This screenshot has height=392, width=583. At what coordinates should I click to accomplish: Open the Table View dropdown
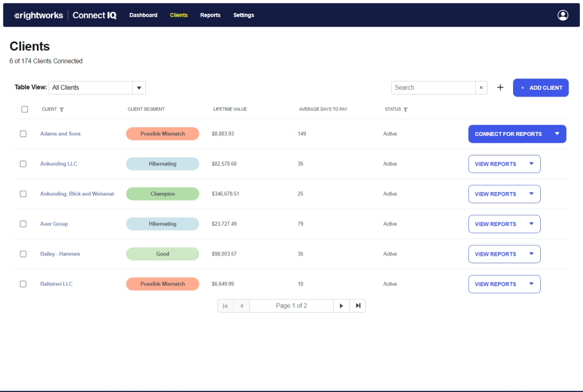tap(139, 88)
